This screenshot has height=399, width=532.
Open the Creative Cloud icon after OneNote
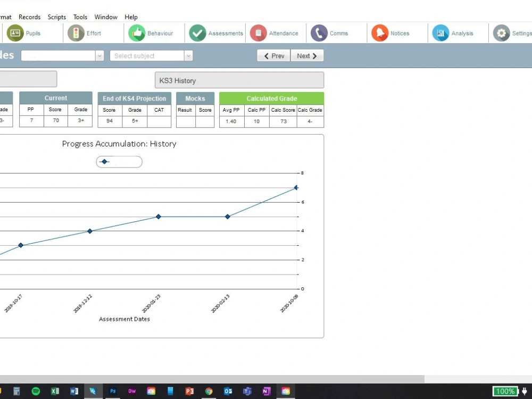coord(286,391)
